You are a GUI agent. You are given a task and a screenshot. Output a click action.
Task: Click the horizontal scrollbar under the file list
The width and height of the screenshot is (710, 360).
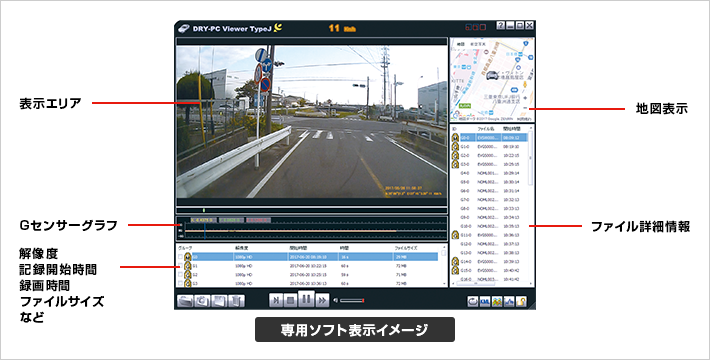(x=475, y=284)
